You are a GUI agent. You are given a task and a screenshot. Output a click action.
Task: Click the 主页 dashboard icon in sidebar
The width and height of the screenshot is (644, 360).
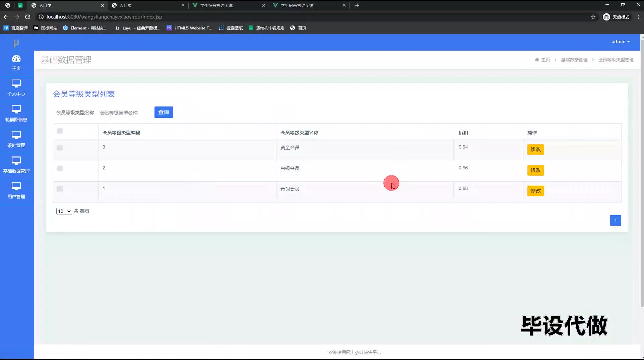pyautogui.click(x=16, y=59)
